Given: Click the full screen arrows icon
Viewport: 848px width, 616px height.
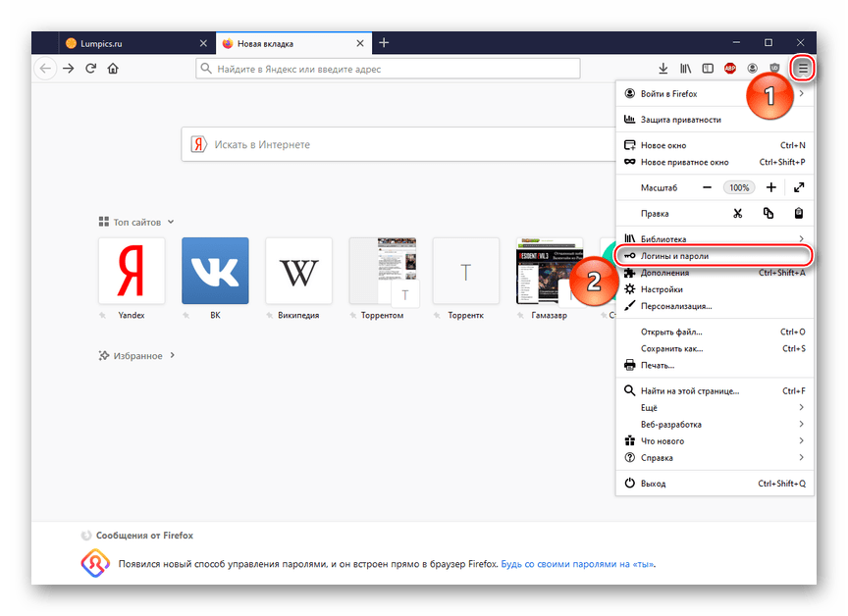Looking at the screenshot, I should [799, 187].
